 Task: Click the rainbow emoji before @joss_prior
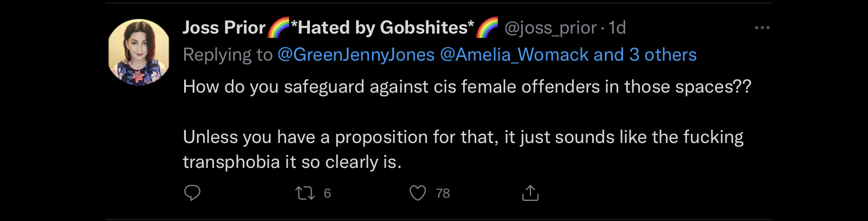tap(487, 28)
